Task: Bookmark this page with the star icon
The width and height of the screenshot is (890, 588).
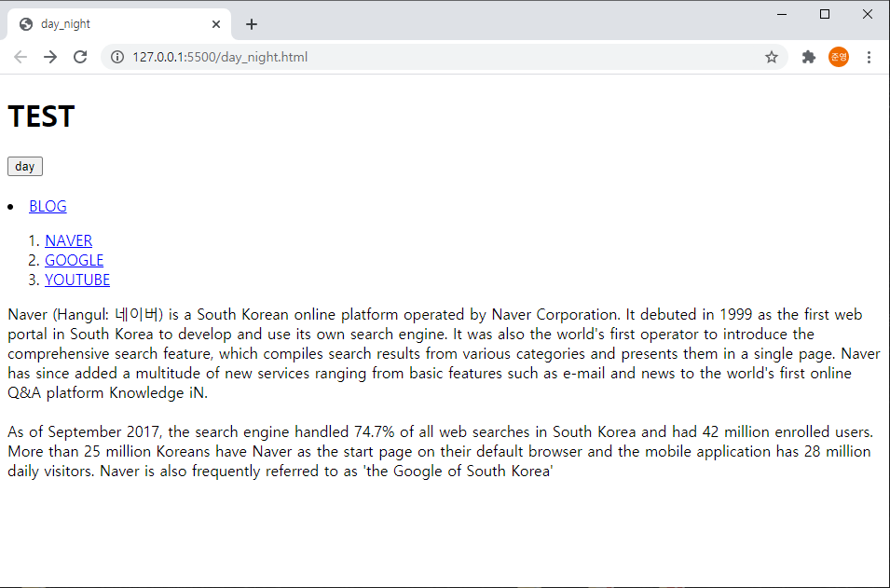Action: (x=771, y=57)
